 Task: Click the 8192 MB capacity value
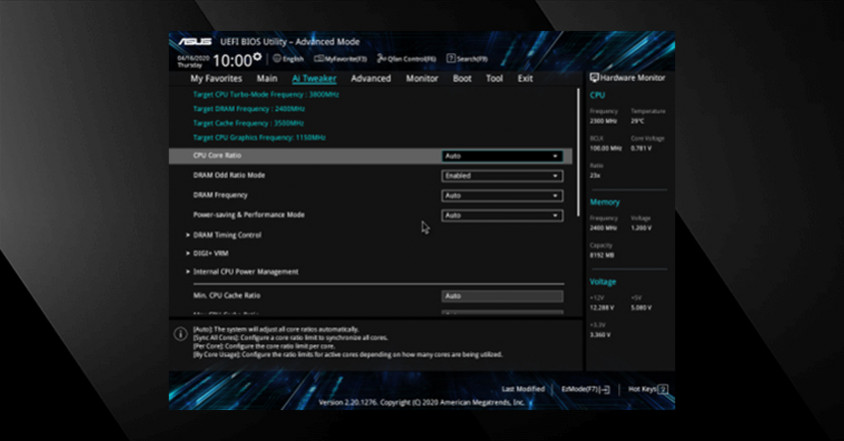[600, 255]
